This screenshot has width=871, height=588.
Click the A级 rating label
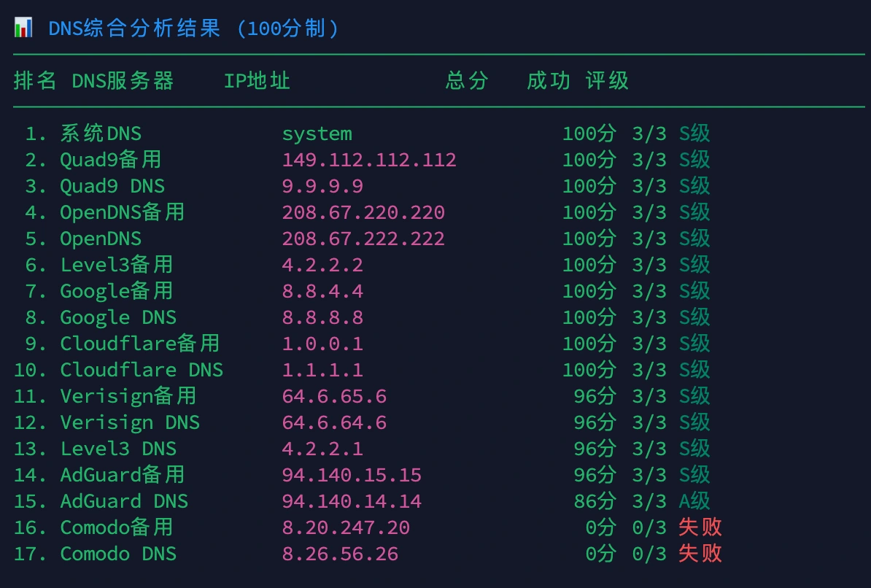(x=694, y=502)
